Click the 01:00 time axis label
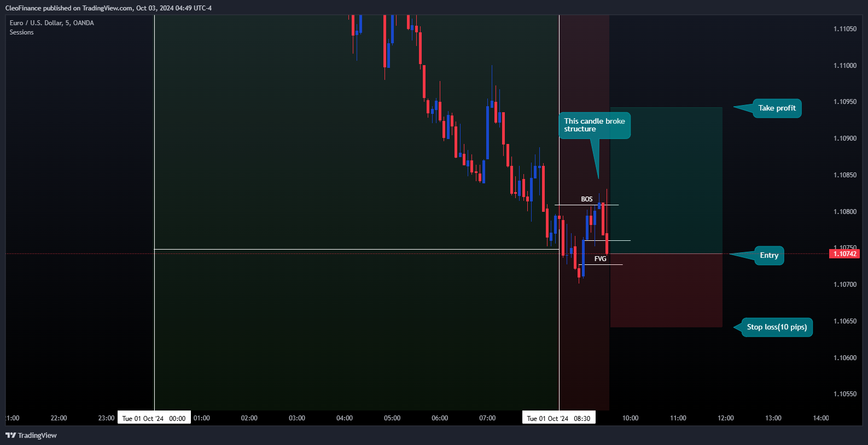 [202, 418]
